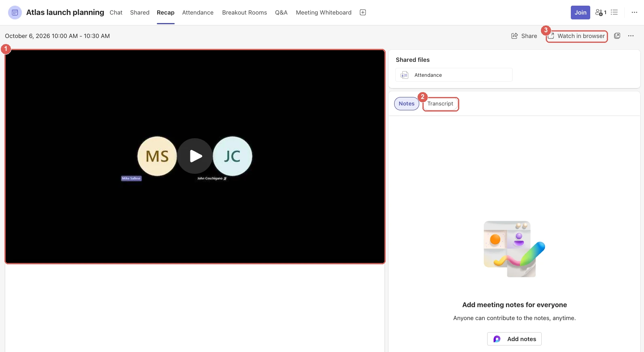
Task: Open the Shared tab
Action: point(140,13)
